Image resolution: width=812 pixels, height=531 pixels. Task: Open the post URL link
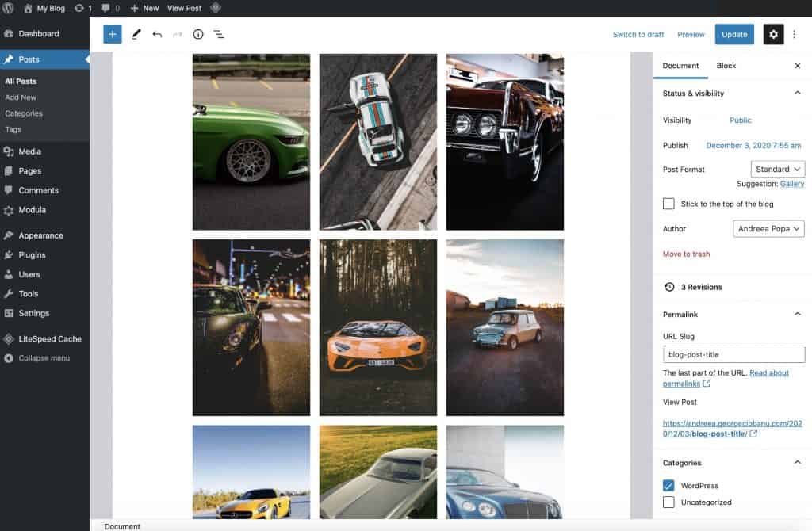[732, 429]
